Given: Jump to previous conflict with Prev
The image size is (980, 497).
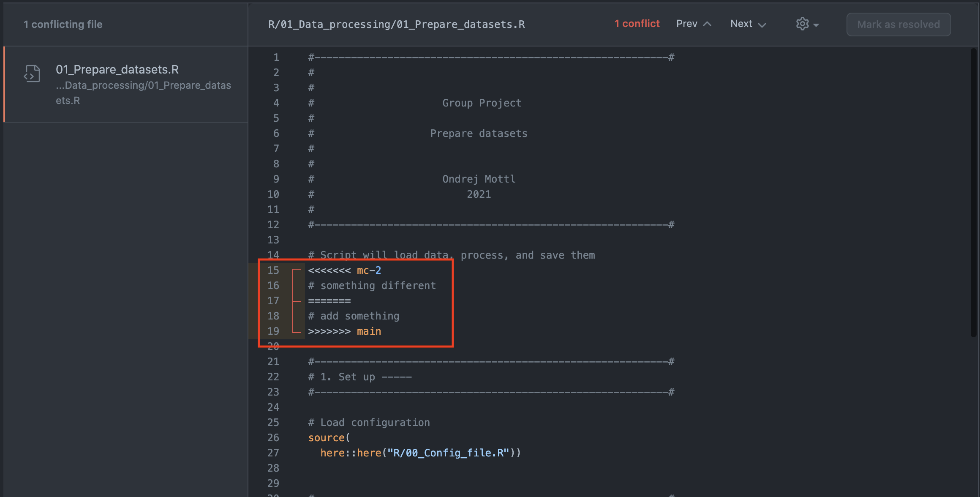Looking at the screenshot, I should [x=687, y=24].
